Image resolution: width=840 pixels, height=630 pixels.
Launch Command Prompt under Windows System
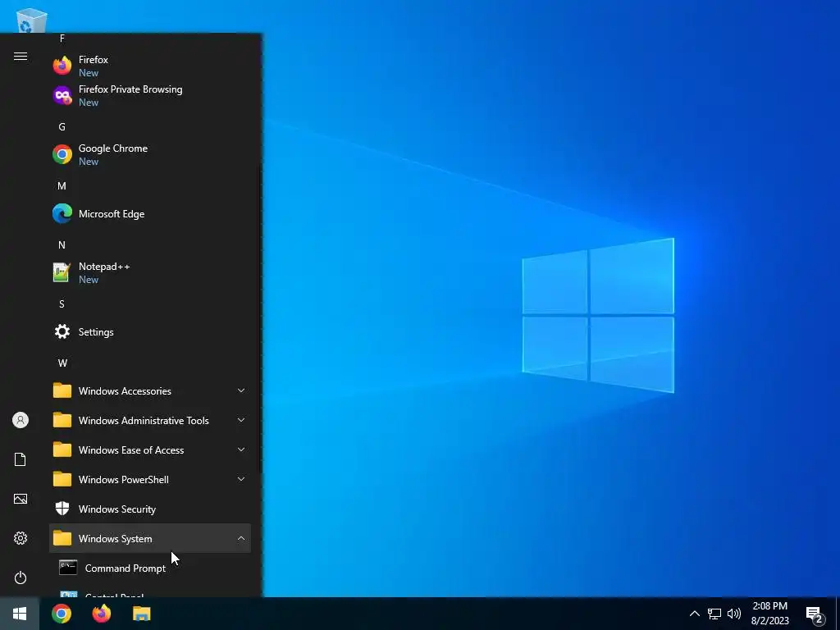coord(150,568)
